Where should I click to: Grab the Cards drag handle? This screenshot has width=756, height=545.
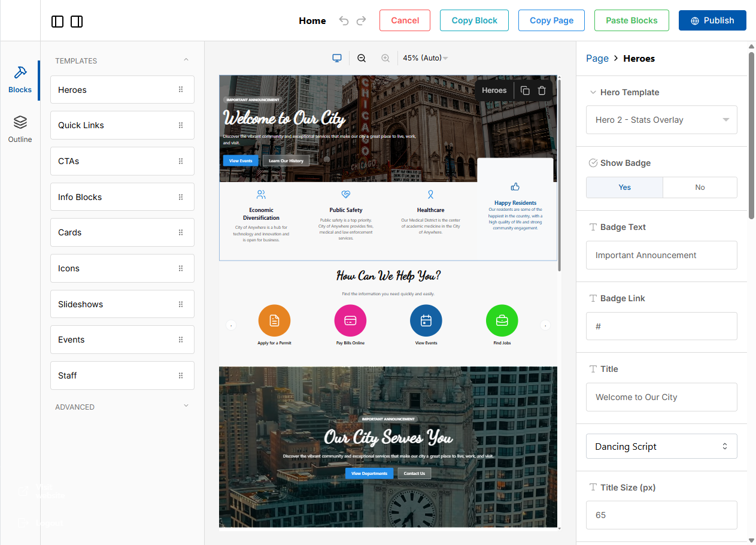point(181,232)
